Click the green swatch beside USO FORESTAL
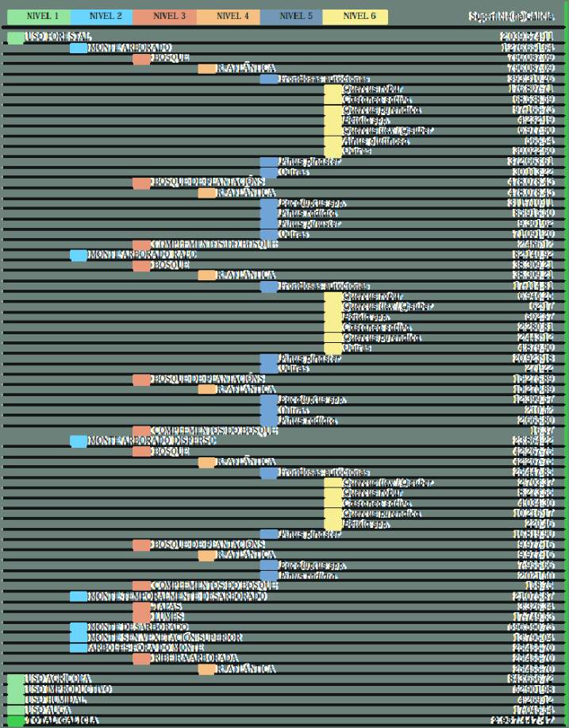The width and height of the screenshot is (569, 728). [x=15, y=37]
